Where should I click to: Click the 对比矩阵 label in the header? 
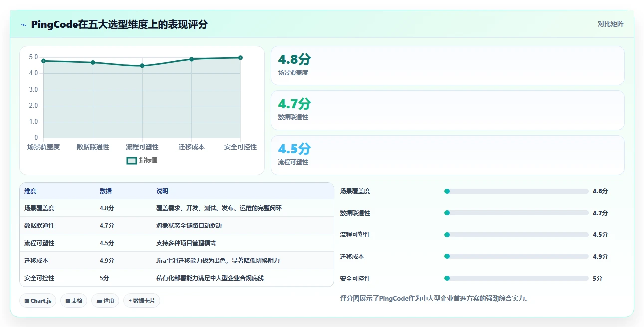610,24
